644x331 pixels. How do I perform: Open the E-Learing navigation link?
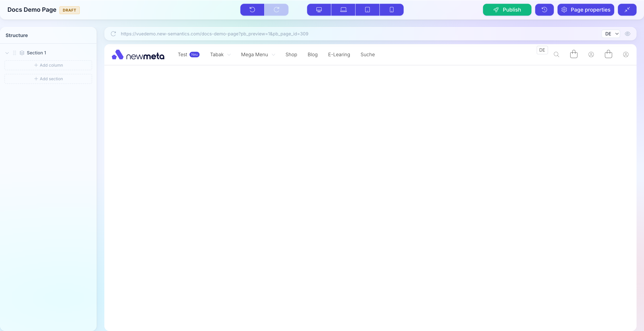[x=339, y=55]
